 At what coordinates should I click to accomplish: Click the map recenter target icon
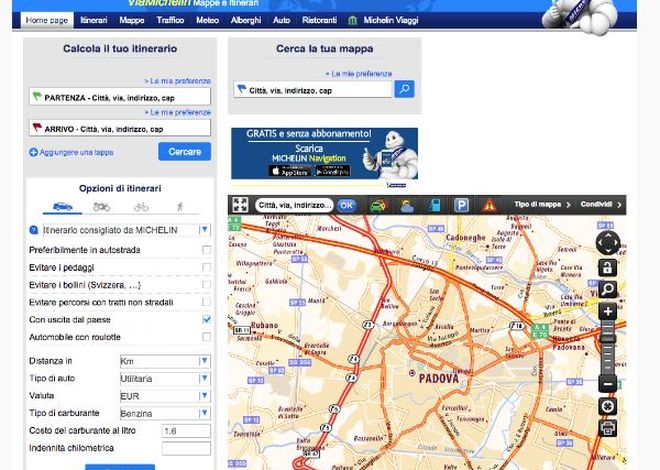607,406
